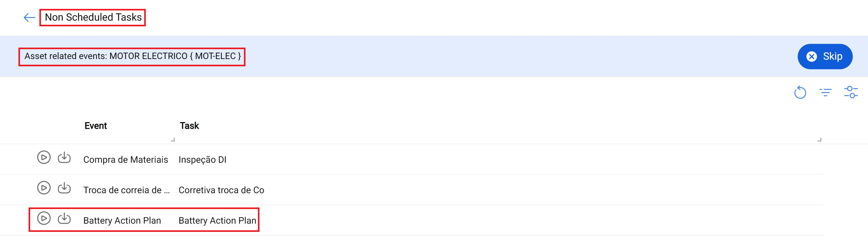
Task: Download the Battery Action Plan event
Action: pyautogui.click(x=64, y=218)
